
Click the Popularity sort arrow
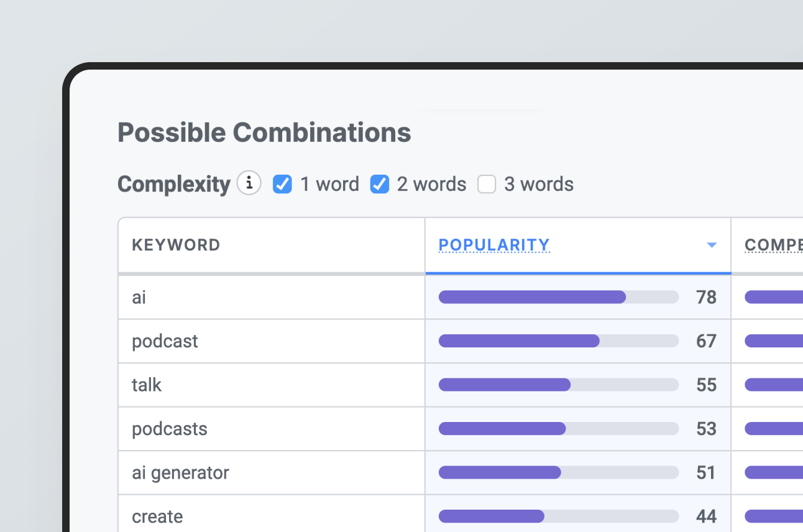click(712, 245)
